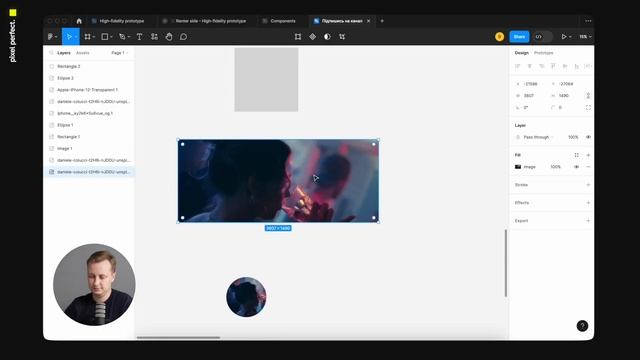640x360 pixels.
Task: Open the Pass through blend mode dropdown
Action: pyautogui.click(x=537, y=137)
